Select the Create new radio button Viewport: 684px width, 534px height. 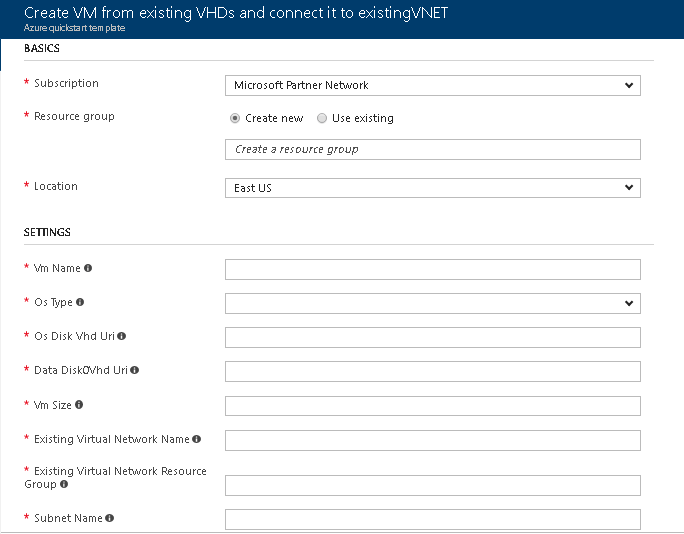(x=235, y=118)
